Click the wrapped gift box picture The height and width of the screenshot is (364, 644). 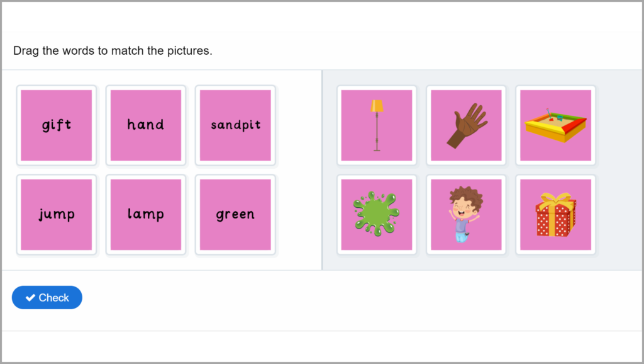(555, 214)
